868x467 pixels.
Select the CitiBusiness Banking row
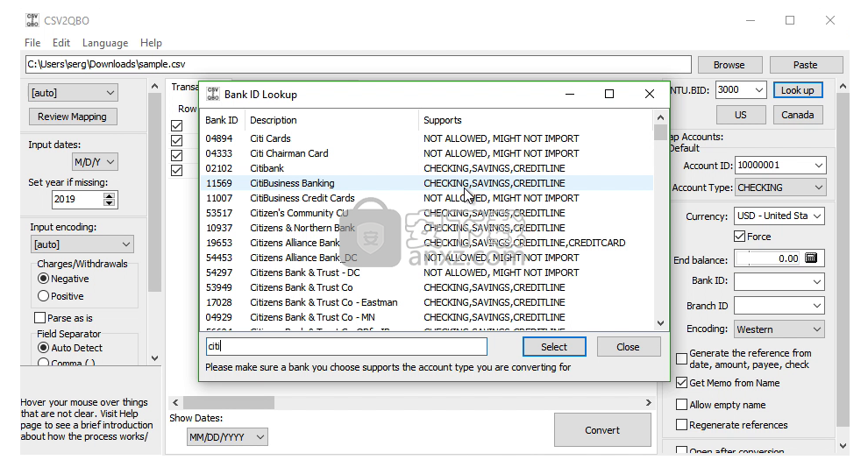click(426, 183)
